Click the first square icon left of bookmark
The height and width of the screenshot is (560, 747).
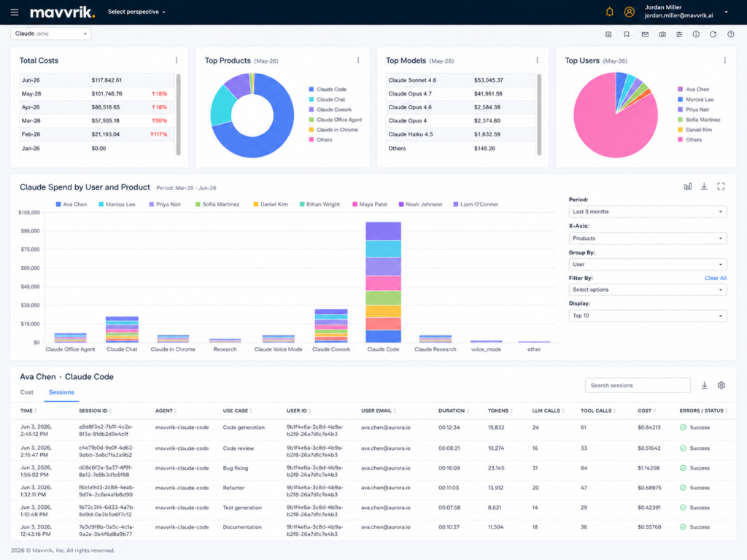(x=608, y=34)
